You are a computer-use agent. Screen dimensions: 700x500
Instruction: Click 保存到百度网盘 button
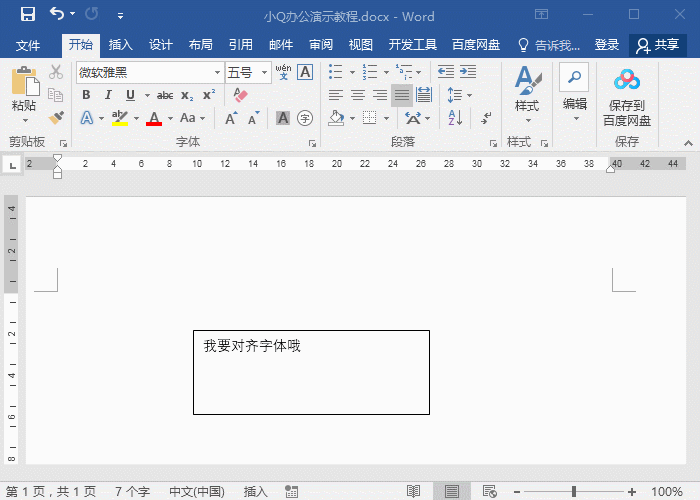pyautogui.click(x=627, y=97)
